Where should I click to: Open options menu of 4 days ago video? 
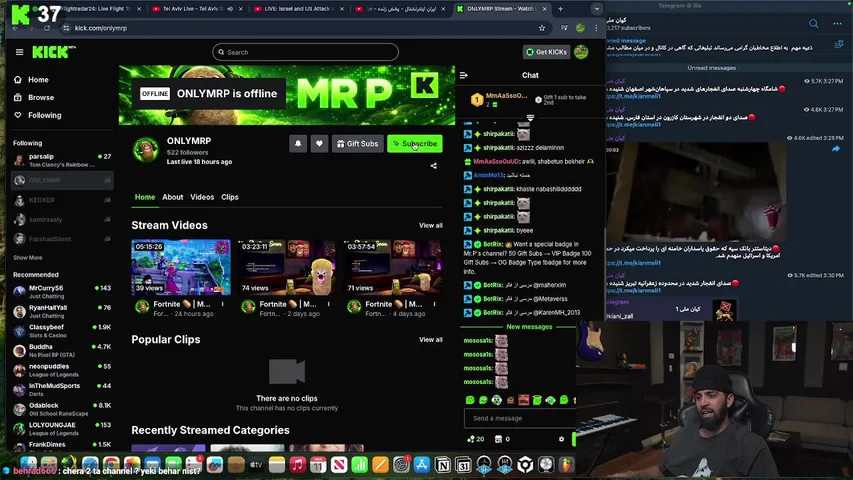(x=434, y=304)
